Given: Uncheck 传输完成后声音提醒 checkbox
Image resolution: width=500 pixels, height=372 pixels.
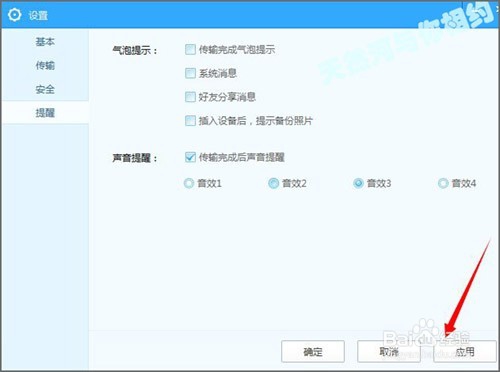Looking at the screenshot, I should [190, 157].
